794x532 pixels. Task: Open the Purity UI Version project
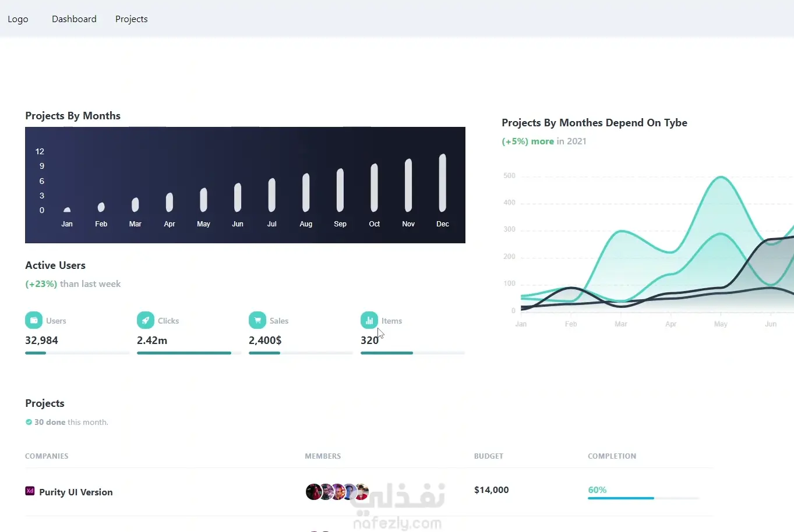tap(76, 492)
